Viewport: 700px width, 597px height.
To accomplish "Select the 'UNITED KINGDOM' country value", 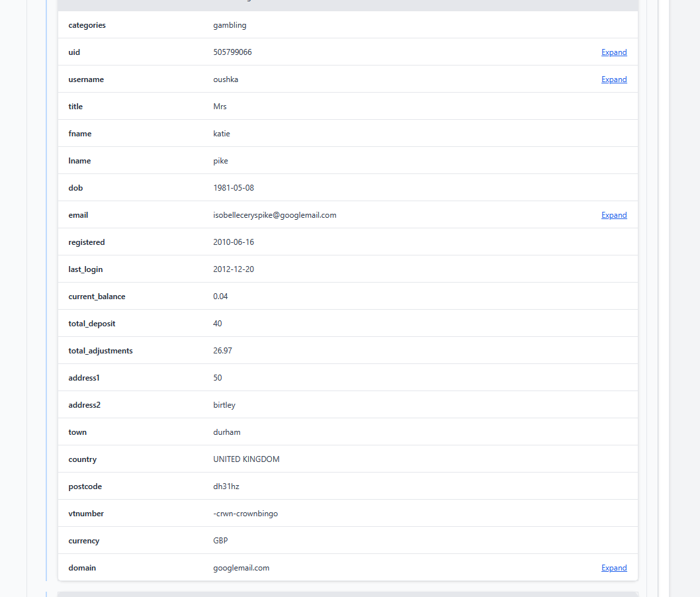I will coord(246,459).
